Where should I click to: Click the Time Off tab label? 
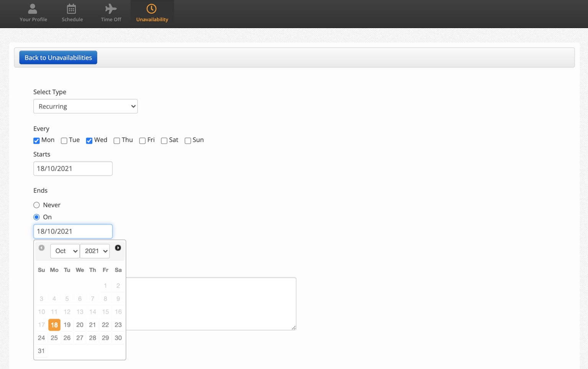111,20
